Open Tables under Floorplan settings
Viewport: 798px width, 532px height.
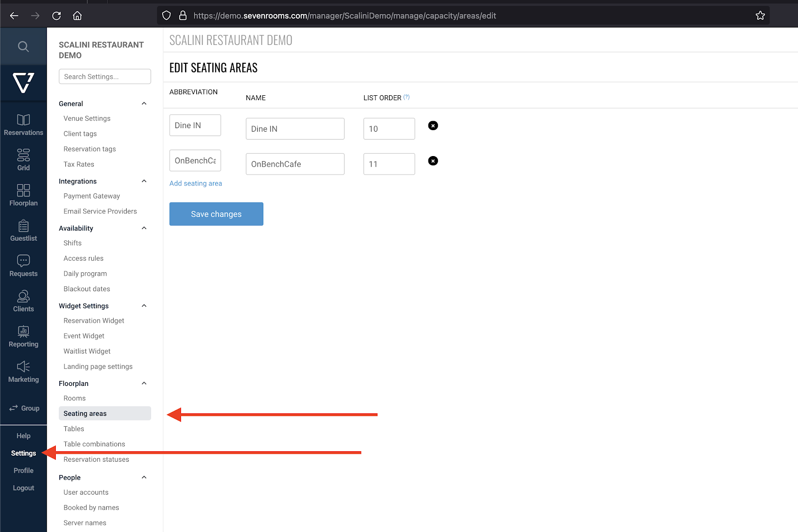74,429
